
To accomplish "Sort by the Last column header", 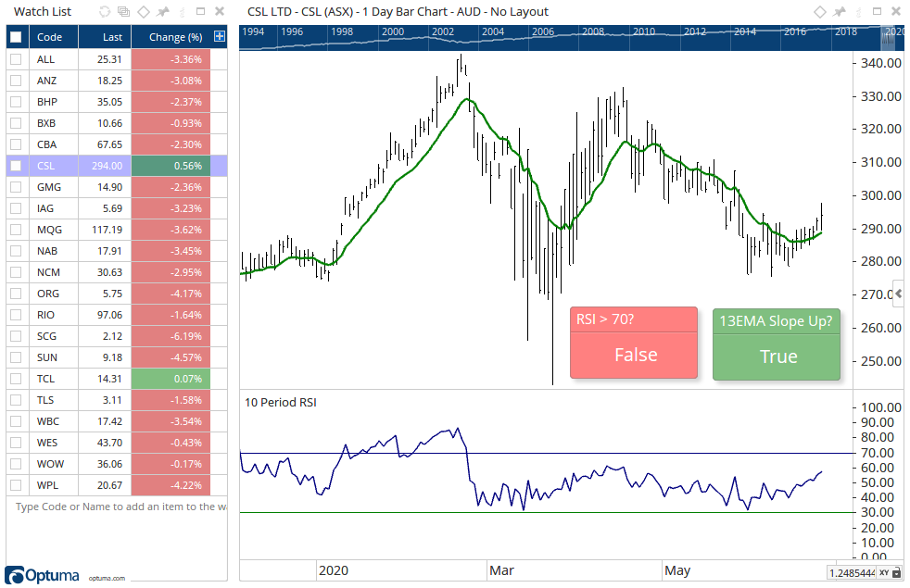I will pyautogui.click(x=105, y=37).
